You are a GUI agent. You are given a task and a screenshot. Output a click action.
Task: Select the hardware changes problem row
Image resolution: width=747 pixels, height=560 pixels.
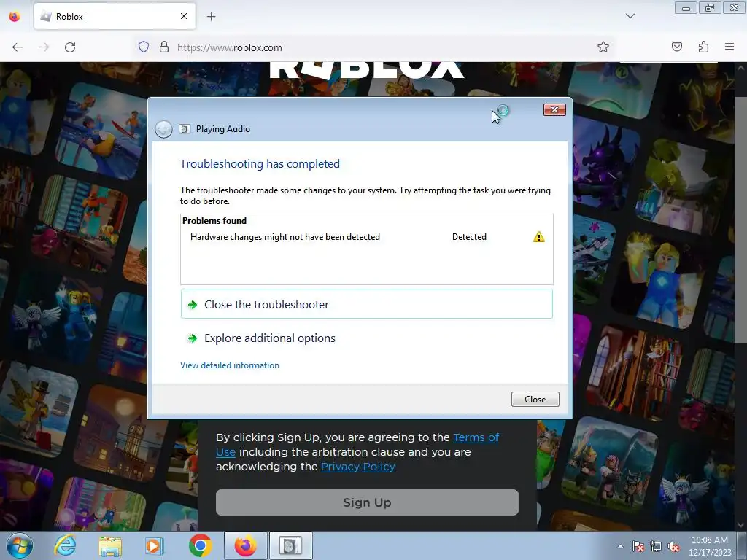pyautogui.click(x=367, y=237)
